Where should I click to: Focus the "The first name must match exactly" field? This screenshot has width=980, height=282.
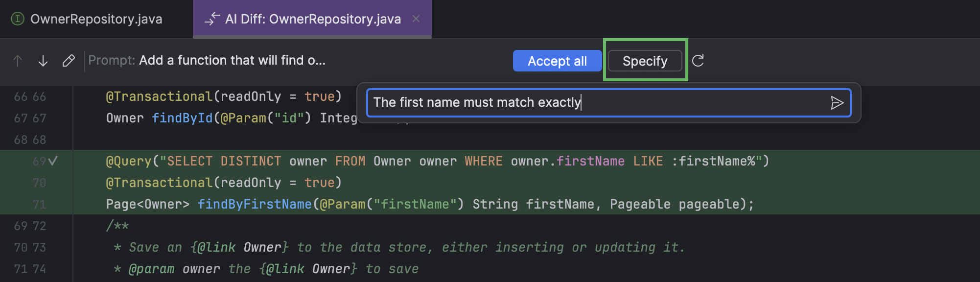[597, 103]
